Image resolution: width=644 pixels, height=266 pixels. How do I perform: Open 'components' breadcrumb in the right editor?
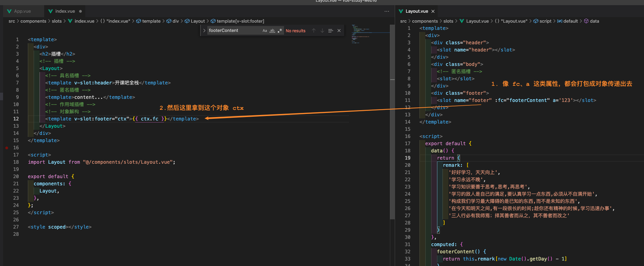[425, 21]
